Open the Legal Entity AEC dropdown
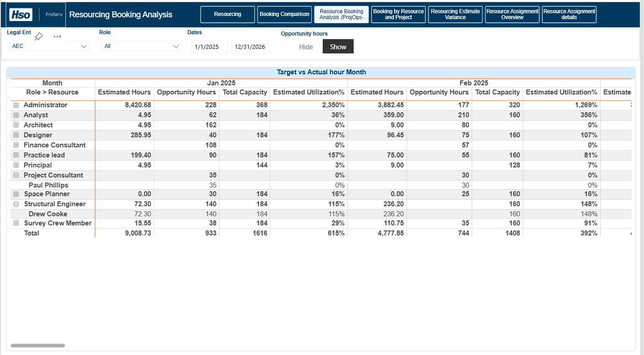This screenshot has width=644, height=355. 49,46
